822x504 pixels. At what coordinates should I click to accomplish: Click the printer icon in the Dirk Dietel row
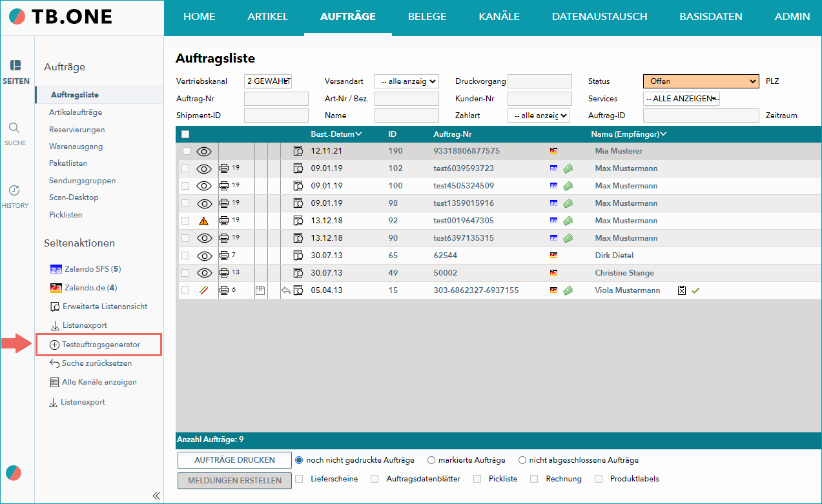[224, 256]
